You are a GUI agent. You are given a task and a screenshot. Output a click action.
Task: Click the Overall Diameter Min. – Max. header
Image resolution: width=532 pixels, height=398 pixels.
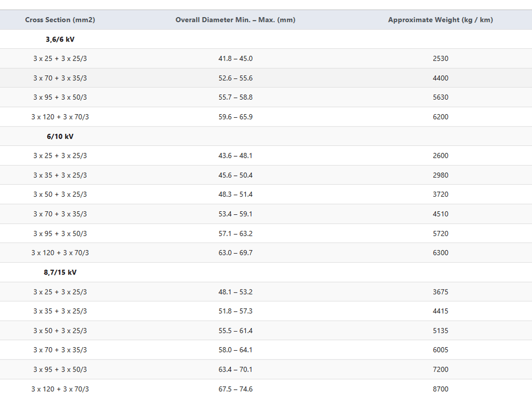click(x=235, y=20)
